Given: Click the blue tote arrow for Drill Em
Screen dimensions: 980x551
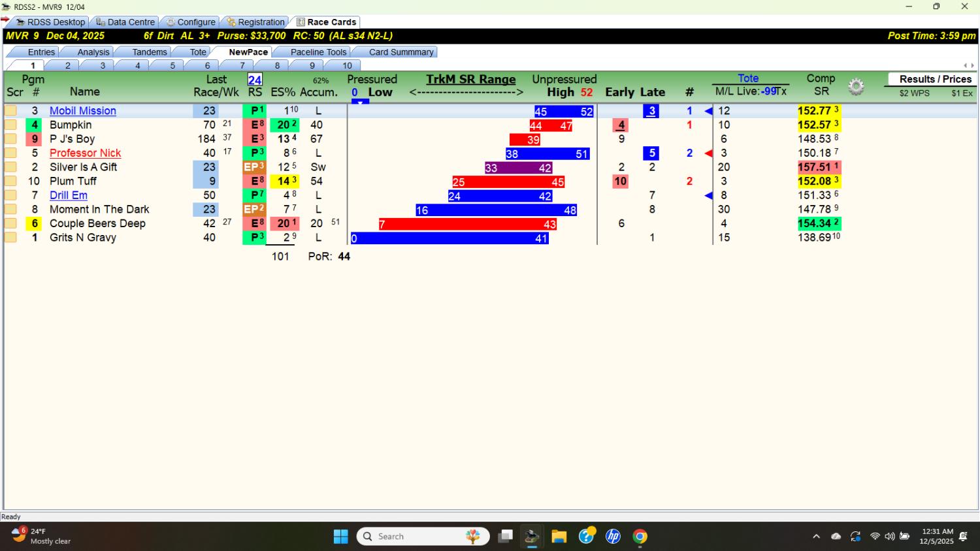Looking at the screenshot, I should coord(708,195).
